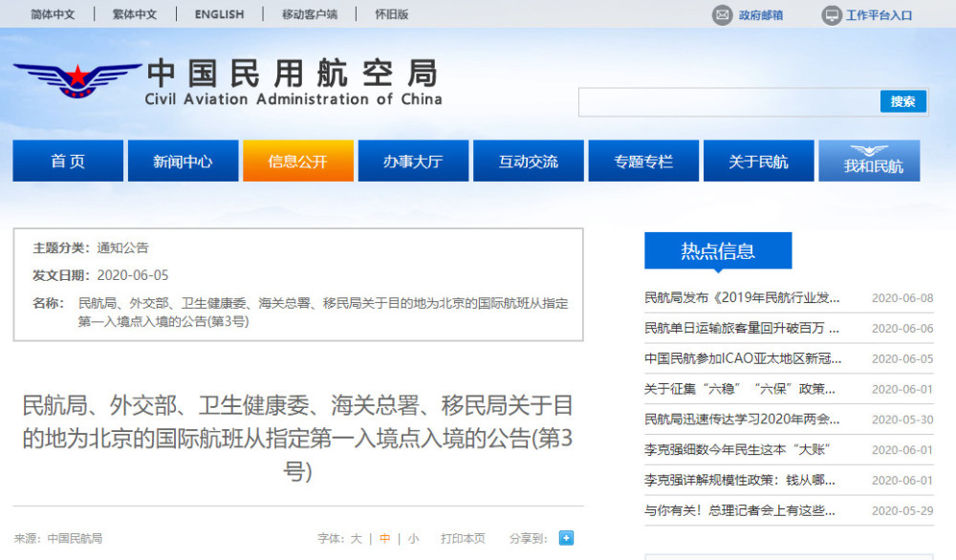Open 办事大厅 nav tab
This screenshot has width=956, height=560.
click(413, 161)
